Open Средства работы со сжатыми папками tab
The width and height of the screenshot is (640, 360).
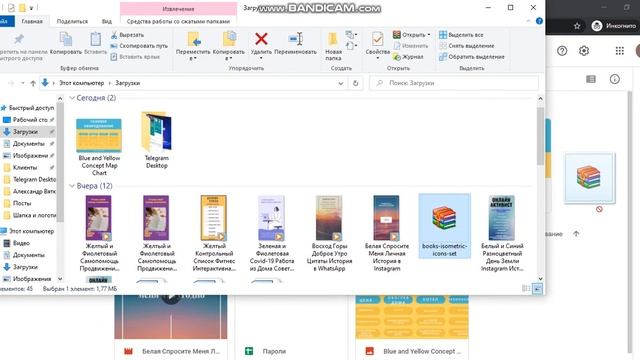point(178,21)
